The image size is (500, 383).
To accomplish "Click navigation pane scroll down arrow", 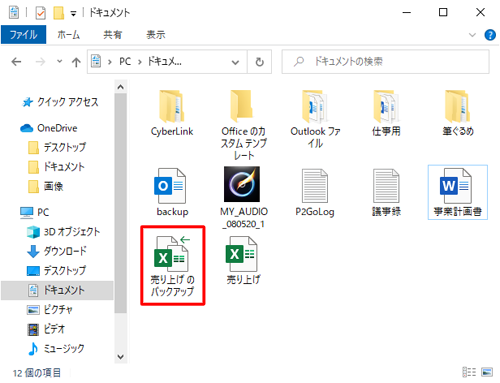I will [120, 357].
